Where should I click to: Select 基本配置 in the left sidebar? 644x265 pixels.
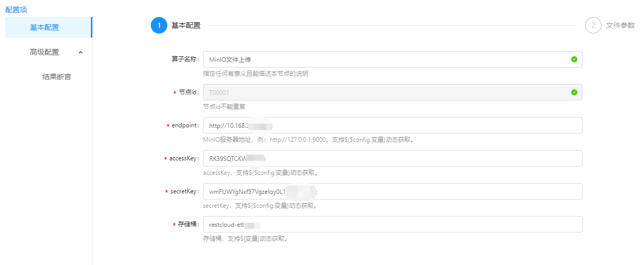tap(44, 27)
